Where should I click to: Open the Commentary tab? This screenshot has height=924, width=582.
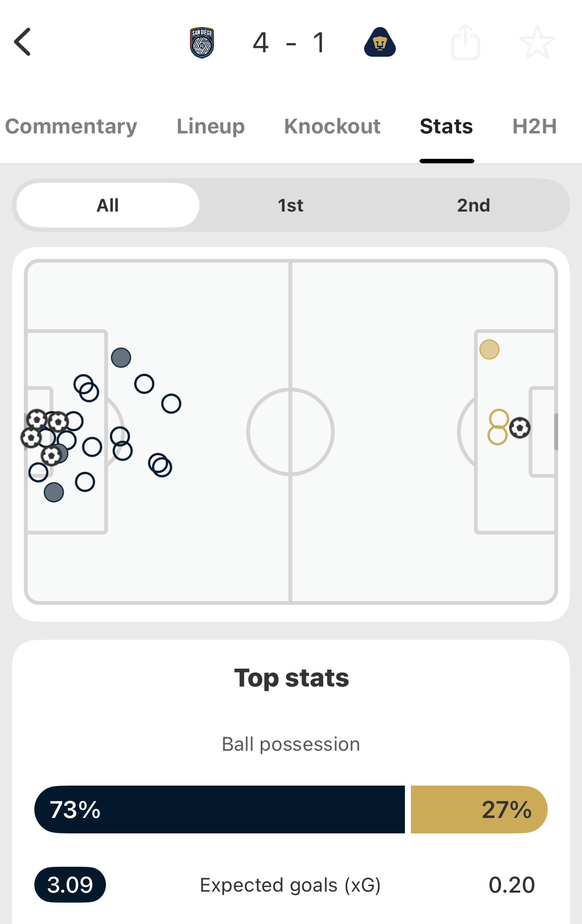[71, 126]
